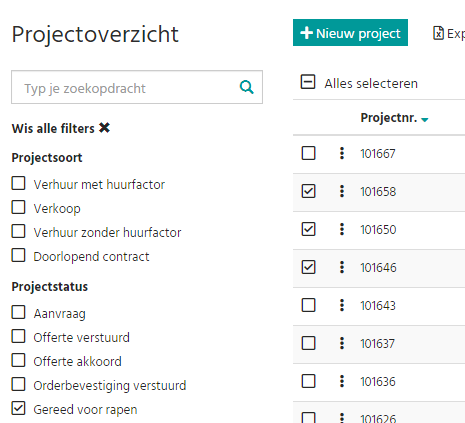
Task: Open three-dot menu for project 101646
Action: click(x=342, y=267)
